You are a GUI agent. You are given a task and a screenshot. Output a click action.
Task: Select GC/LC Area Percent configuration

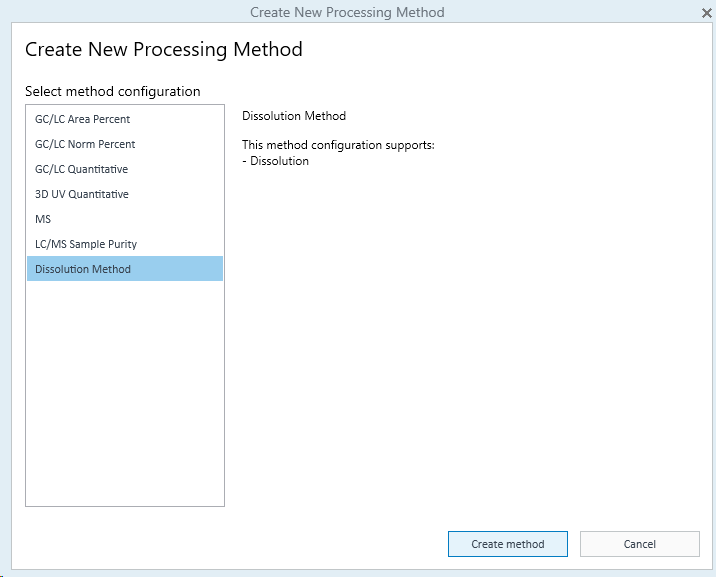pos(82,119)
